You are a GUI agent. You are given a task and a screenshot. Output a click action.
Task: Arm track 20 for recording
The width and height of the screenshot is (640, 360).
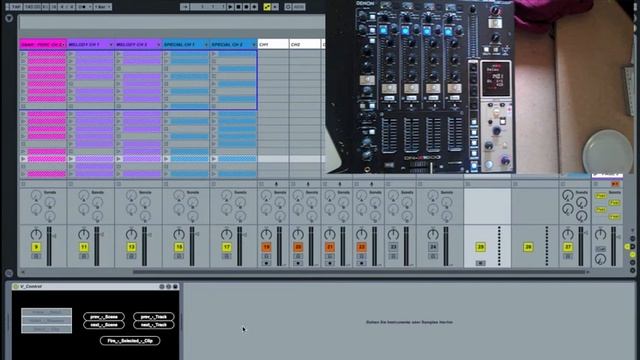(298, 263)
